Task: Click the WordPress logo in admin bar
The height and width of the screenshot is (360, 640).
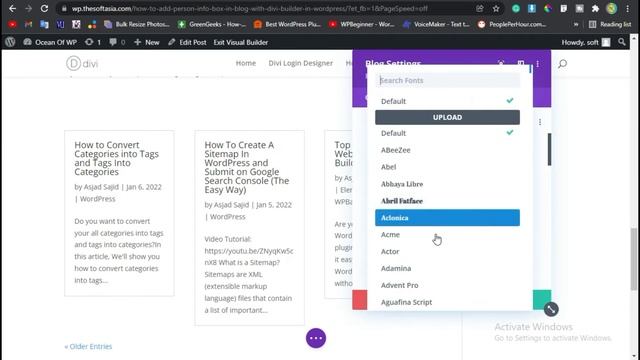Action: click(x=10, y=42)
